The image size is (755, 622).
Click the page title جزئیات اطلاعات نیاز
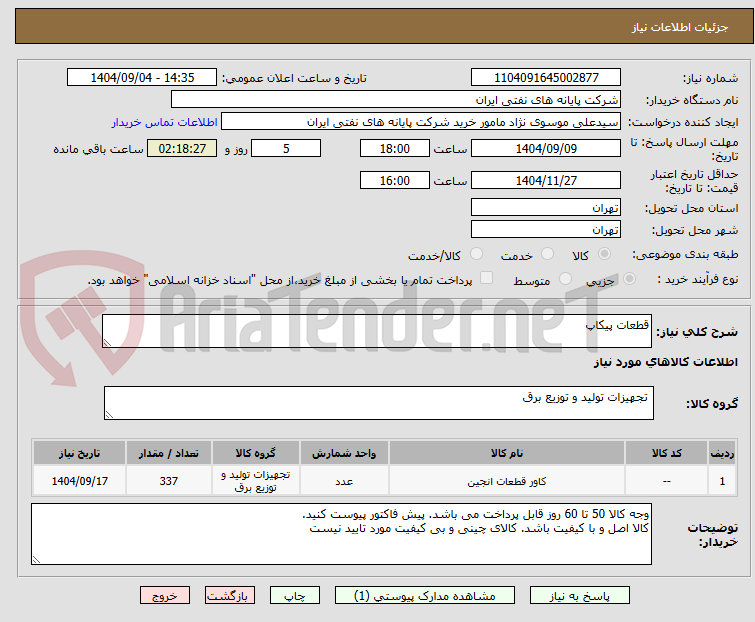click(x=679, y=27)
